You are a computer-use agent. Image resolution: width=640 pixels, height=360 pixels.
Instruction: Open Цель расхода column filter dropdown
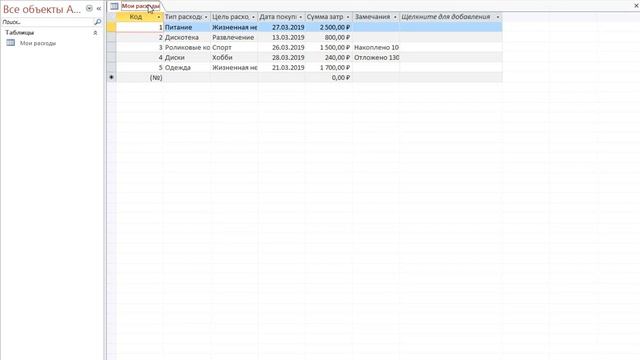[253, 17]
